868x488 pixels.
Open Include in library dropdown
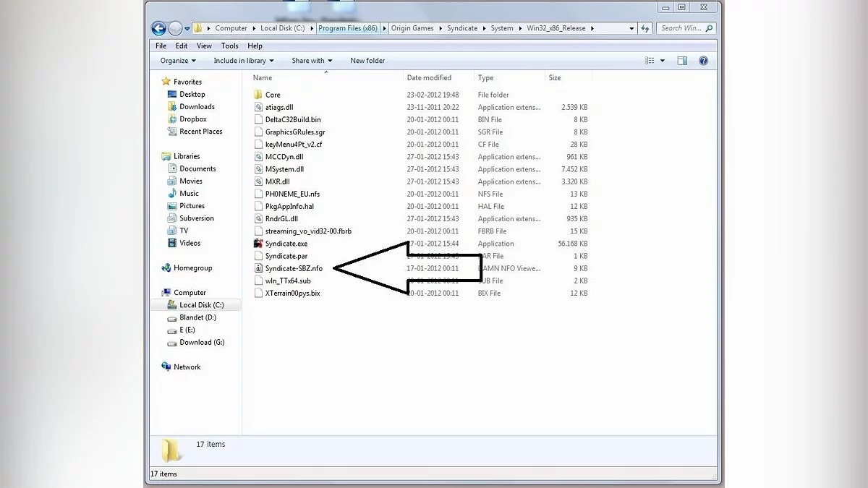[244, 61]
